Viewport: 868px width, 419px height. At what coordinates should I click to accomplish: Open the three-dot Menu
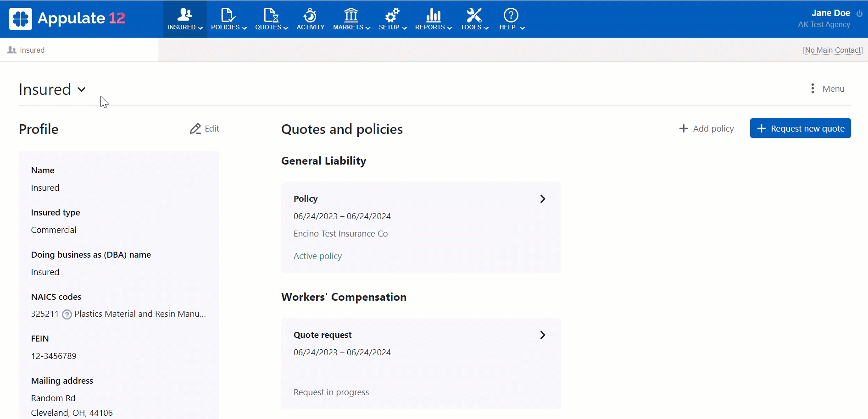pyautogui.click(x=827, y=88)
